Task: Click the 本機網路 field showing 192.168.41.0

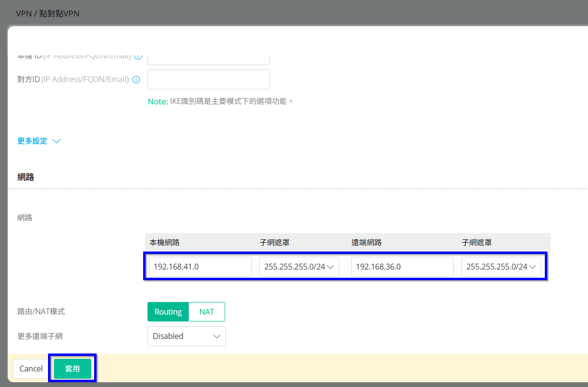Action: point(200,267)
